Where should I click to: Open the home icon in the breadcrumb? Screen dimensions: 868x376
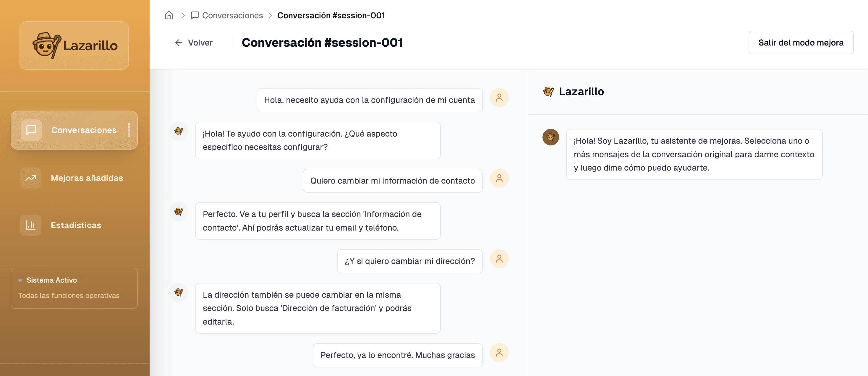(169, 15)
